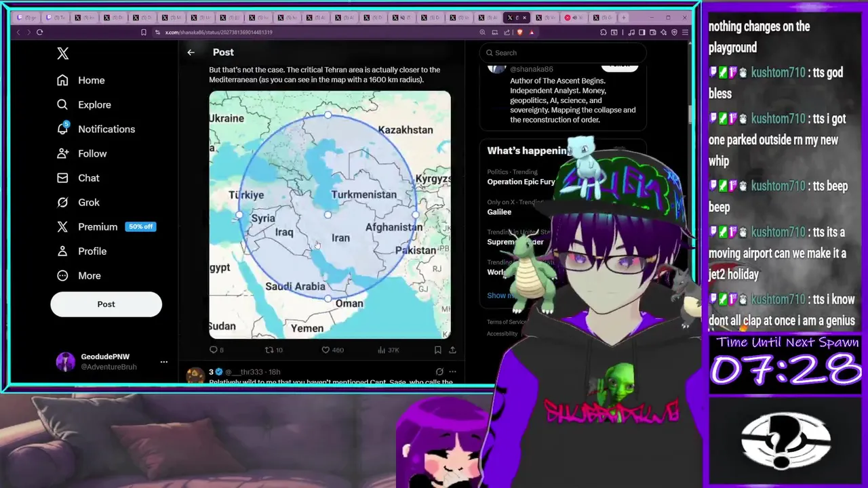The width and height of the screenshot is (868, 488).
Task: Click the Brave Rewards triangle icon
Action: coord(532,32)
